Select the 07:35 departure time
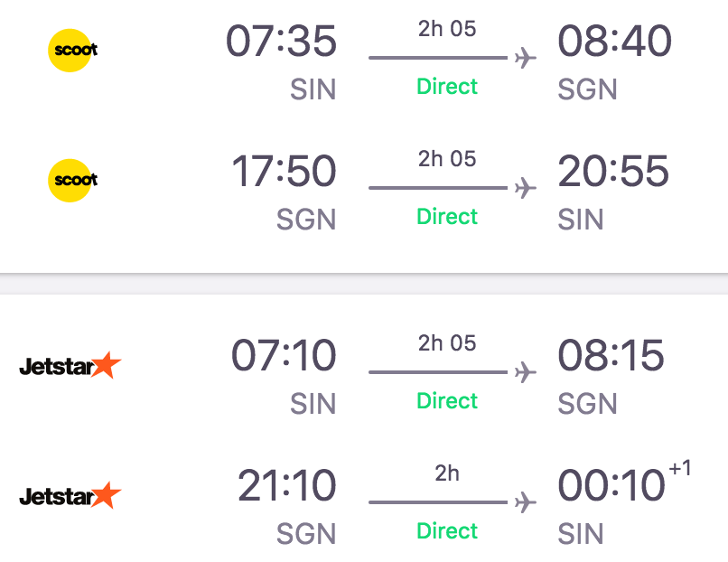Screen dimensions: 728x562 pos(281,41)
